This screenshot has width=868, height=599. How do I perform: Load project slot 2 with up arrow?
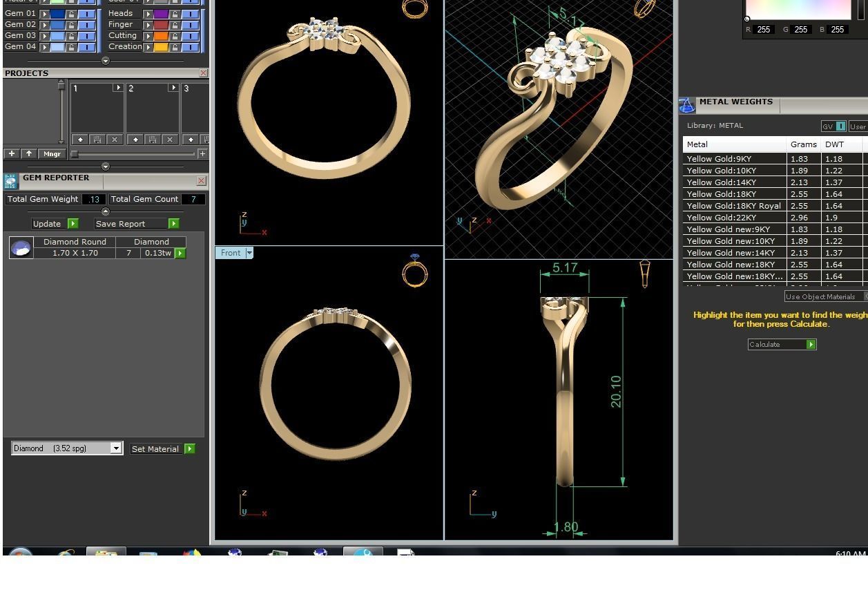pos(136,140)
